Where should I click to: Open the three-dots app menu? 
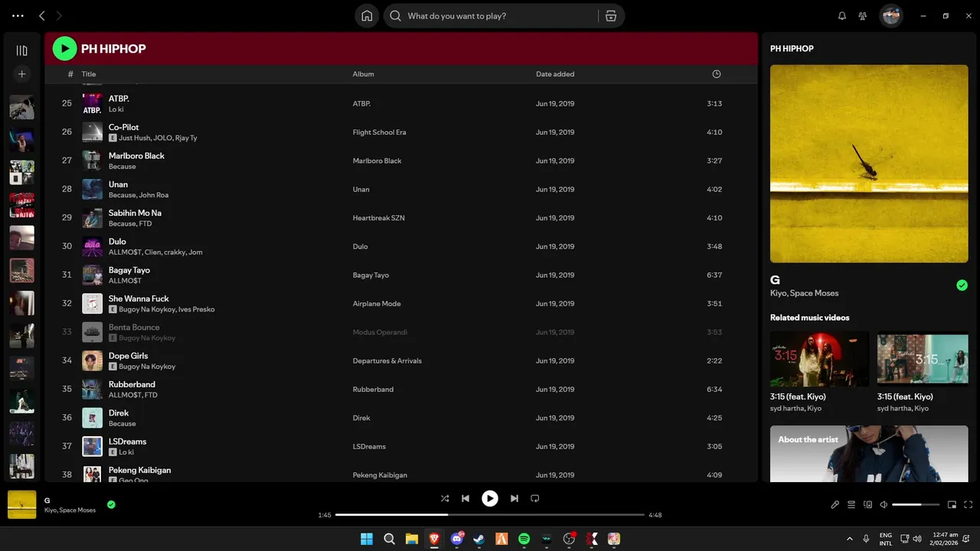[18, 15]
